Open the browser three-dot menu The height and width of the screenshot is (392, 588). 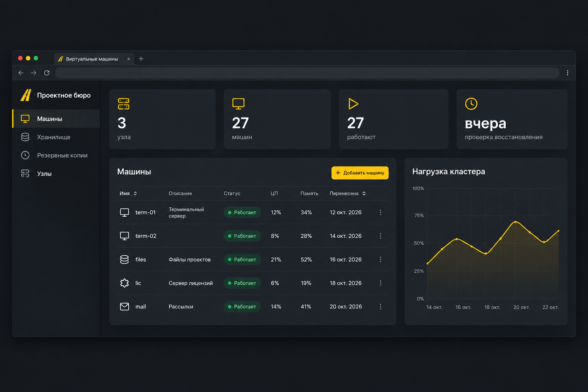(567, 73)
